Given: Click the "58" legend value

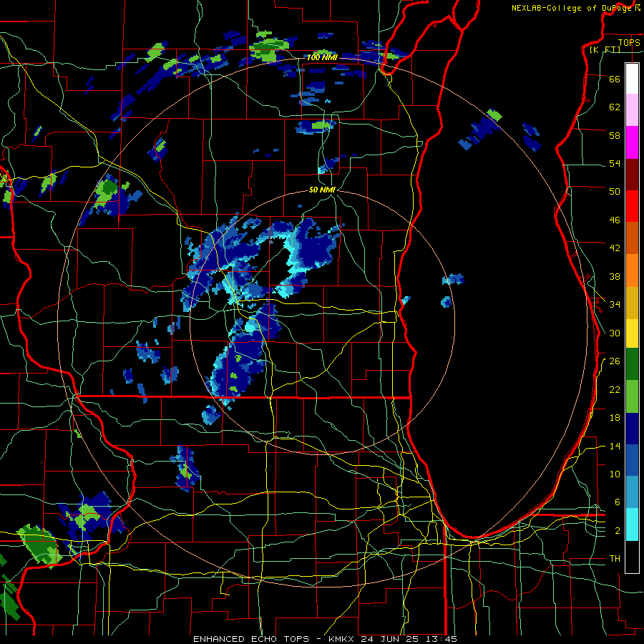Looking at the screenshot, I should [x=615, y=135].
